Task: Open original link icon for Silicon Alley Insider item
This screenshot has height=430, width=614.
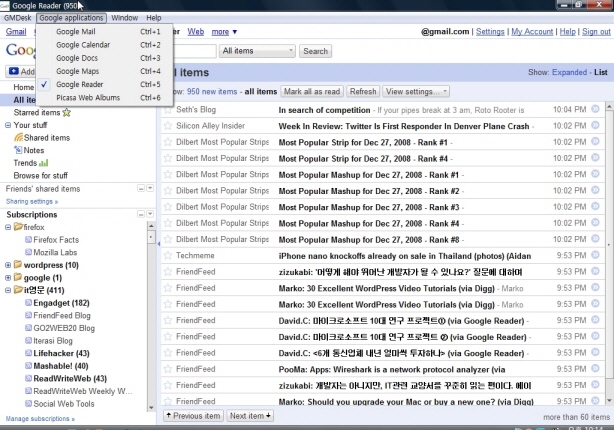Action: [595, 125]
